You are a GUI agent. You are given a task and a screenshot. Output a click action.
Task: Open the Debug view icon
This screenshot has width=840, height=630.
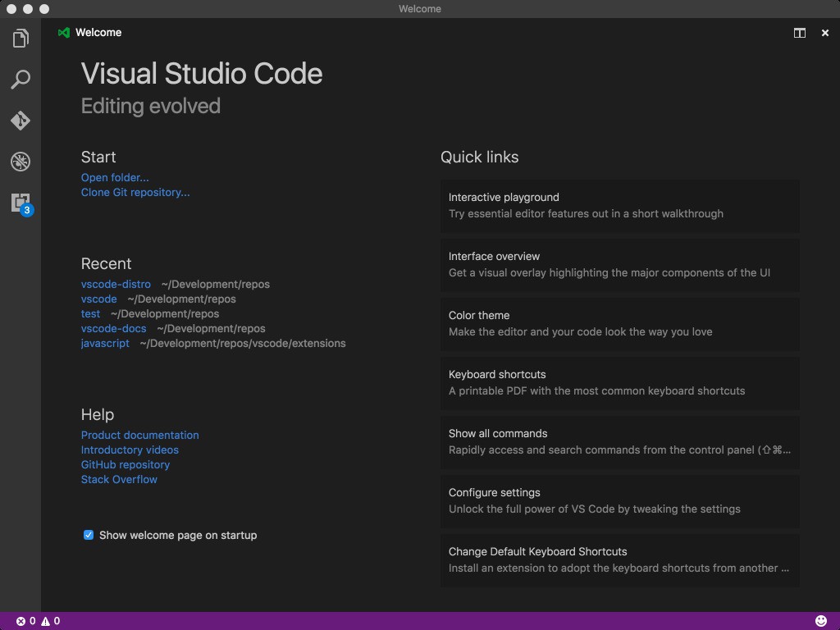click(21, 162)
